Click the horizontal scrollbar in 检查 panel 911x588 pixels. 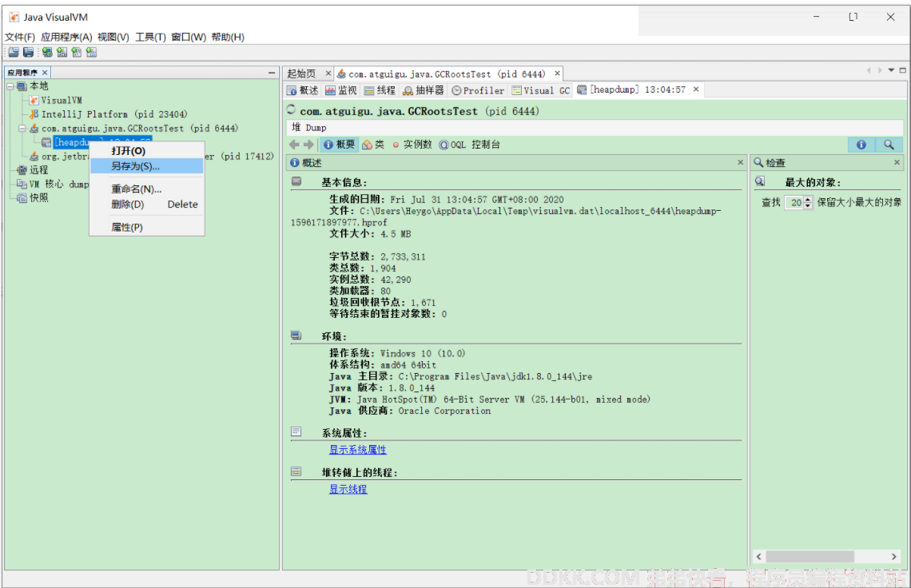point(810,557)
